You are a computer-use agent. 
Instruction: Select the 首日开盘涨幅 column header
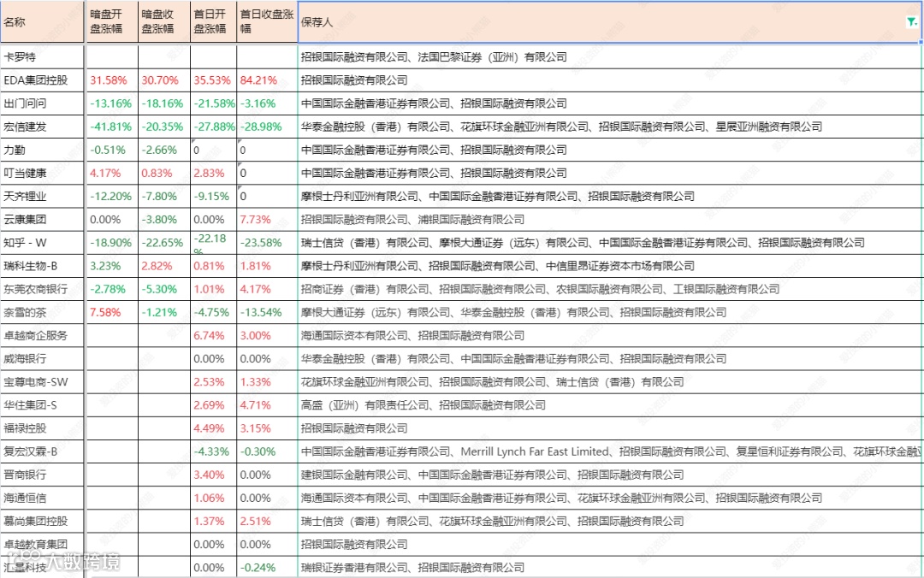tap(213, 21)
